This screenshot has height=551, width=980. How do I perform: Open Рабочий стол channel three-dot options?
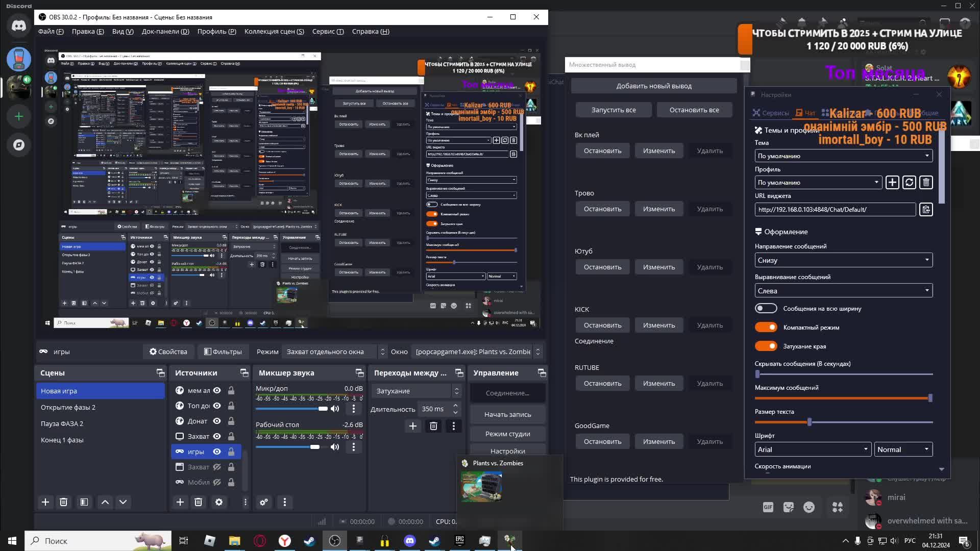click(354, 447)
